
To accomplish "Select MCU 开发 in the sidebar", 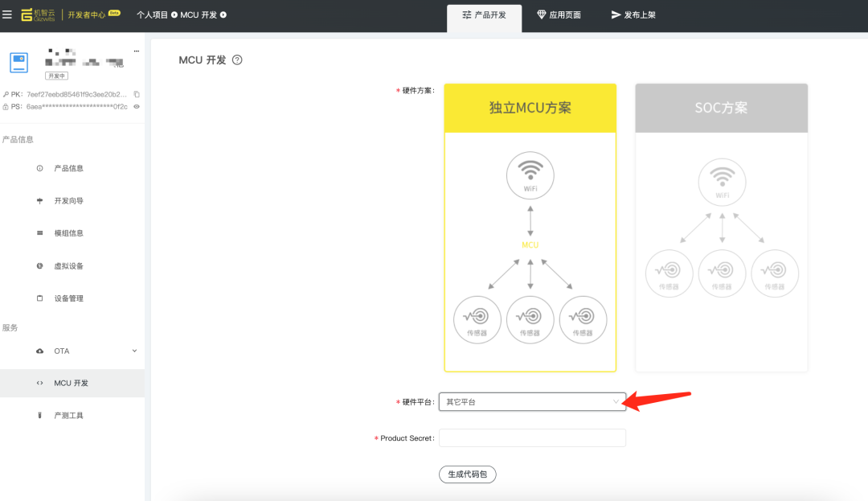I will point(72,383).
